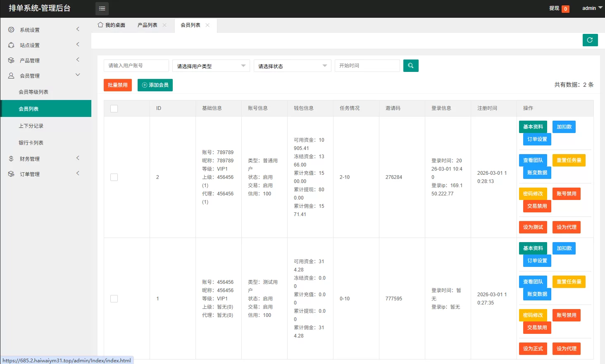The width and height of the screenshot is (605, 364).
Task: Click the 会员管理 user icon
Action: tap(11, 75)
